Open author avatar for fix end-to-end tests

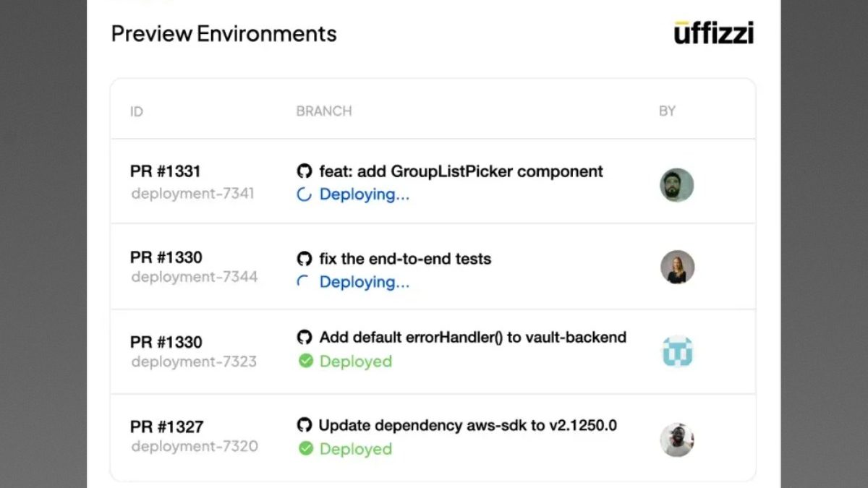(x=677, y=267)
